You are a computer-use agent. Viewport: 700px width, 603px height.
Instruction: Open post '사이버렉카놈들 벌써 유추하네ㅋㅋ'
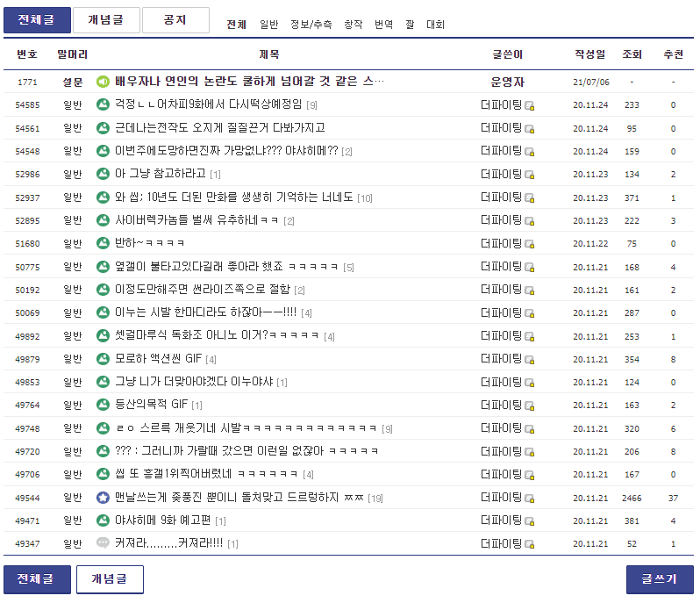196,220
